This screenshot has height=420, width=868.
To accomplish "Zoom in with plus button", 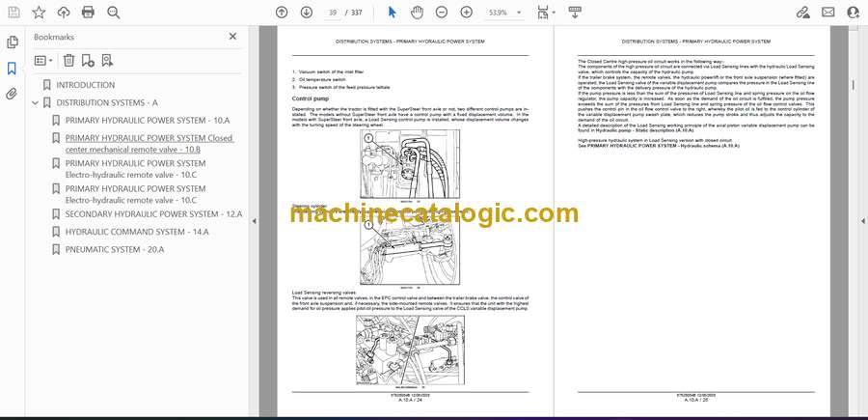I will click(x=466, y=13).
